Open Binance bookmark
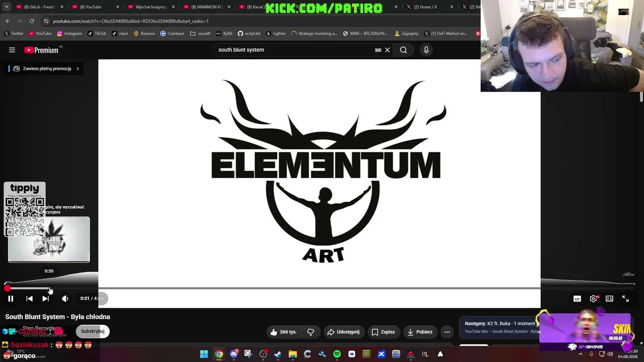 pos(144,34)
